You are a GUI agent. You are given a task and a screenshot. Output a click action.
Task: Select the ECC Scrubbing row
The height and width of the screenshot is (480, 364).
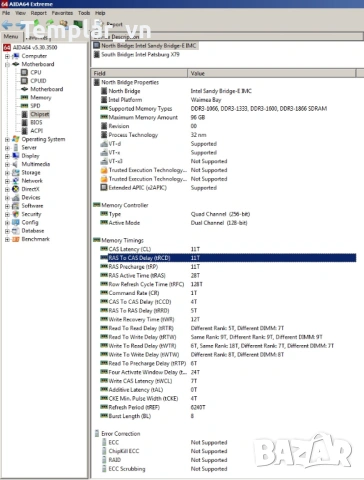tap(228, 469)
